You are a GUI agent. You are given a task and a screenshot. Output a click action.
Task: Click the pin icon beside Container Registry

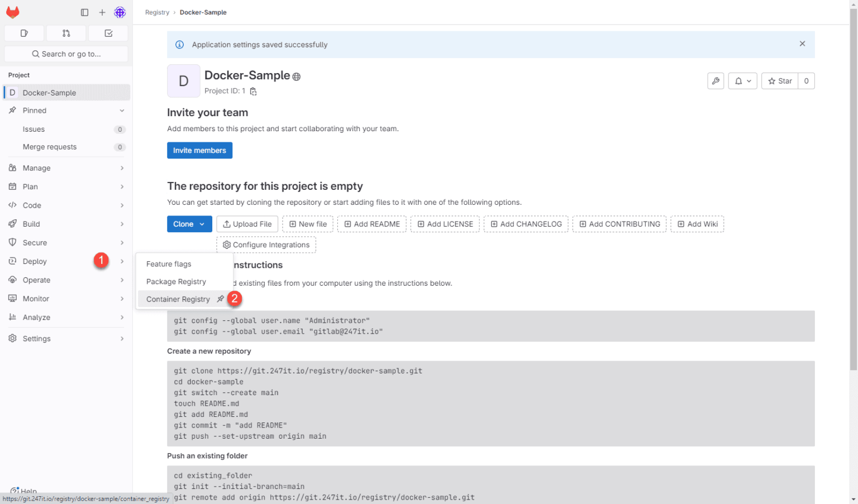point(221,299)
